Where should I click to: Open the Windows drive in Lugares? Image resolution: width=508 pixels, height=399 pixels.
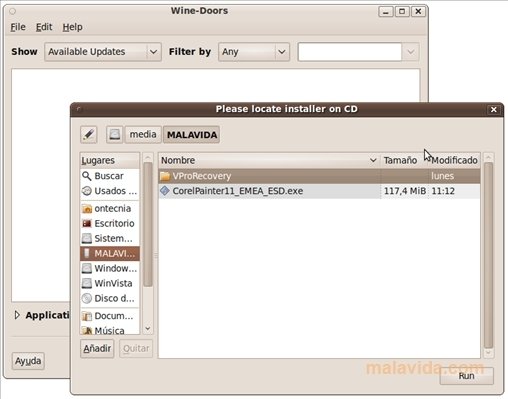110,268
